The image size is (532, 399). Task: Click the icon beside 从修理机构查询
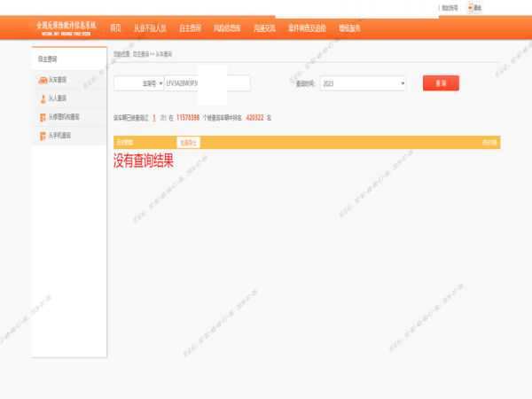[x=43, y=117]
